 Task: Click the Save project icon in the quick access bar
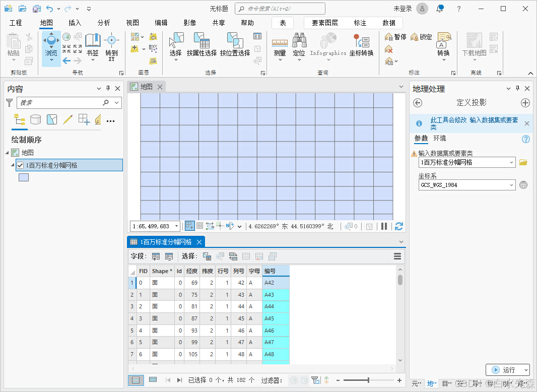(x=37, y=9)
